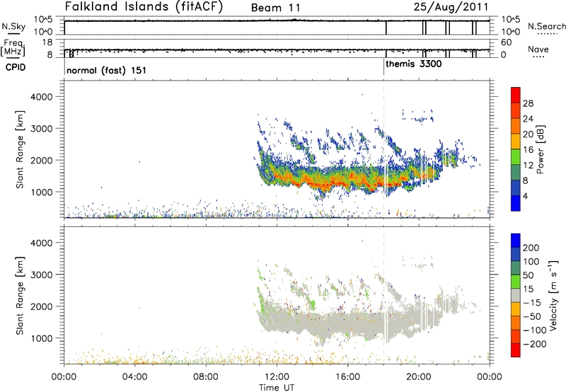Click the 'normal (fast) 151' CPID text
The width and height of the screenshot is (566, 392).
point(107,70)
